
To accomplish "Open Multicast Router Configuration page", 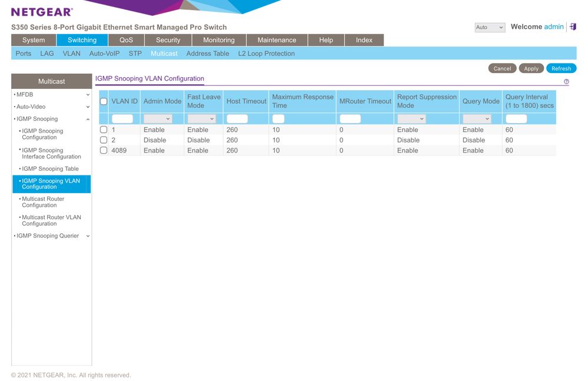I will pos(43,202).
